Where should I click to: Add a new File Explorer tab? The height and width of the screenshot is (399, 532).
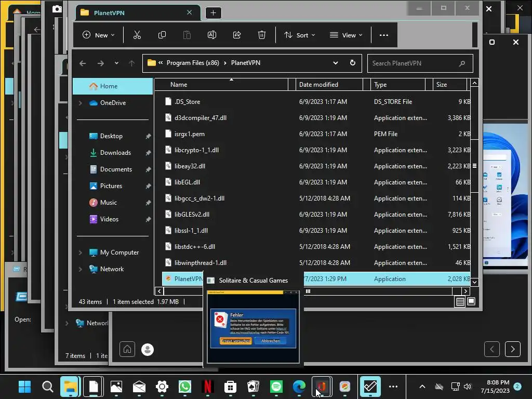[214, 13]
